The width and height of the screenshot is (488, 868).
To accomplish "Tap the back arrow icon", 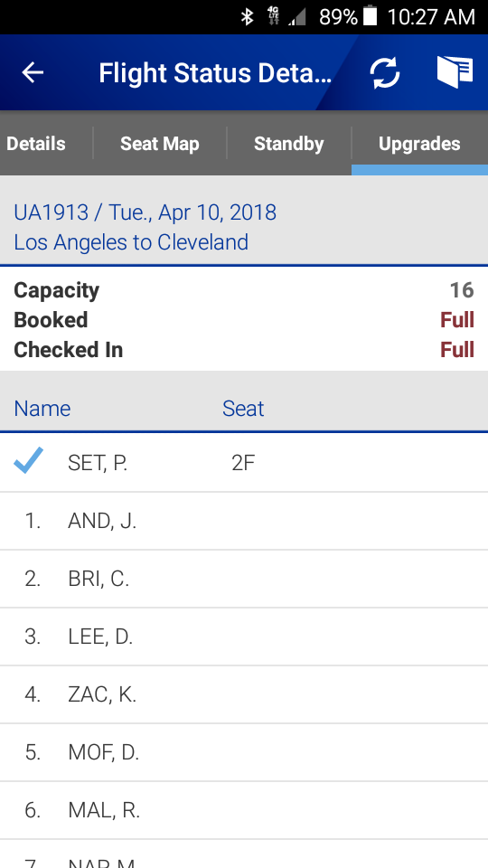I will point(33,72).
